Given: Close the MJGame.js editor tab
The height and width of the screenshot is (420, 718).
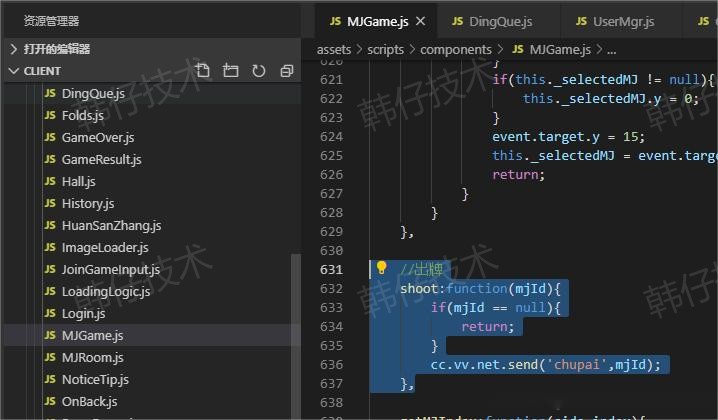Looking at the screenshot, I should 420,21.
